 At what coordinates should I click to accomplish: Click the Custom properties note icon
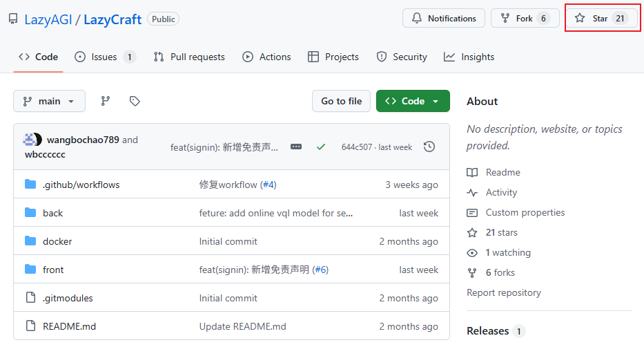tap(472, 213)
